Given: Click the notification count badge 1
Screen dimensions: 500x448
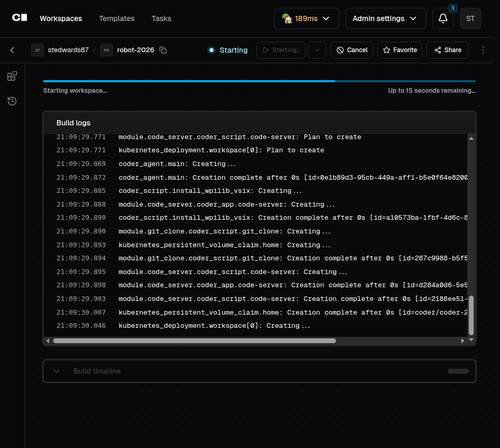Looking at the screenshot, I should pos(453,8).
